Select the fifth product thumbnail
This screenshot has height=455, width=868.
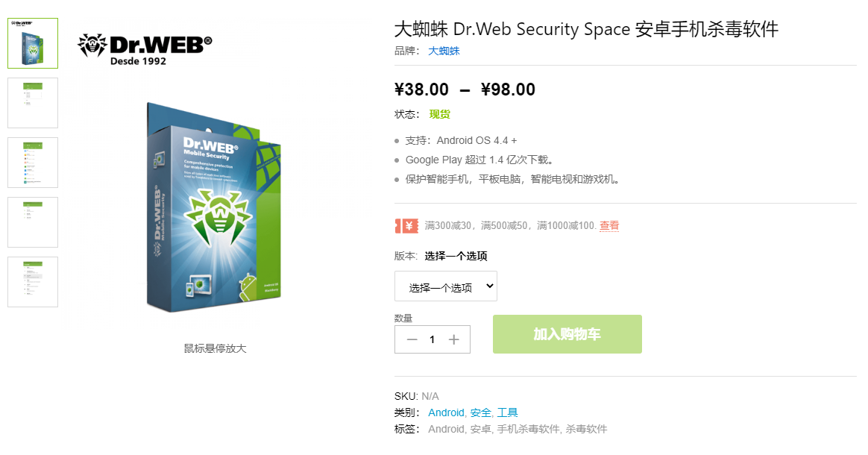[x=33, y=282]
